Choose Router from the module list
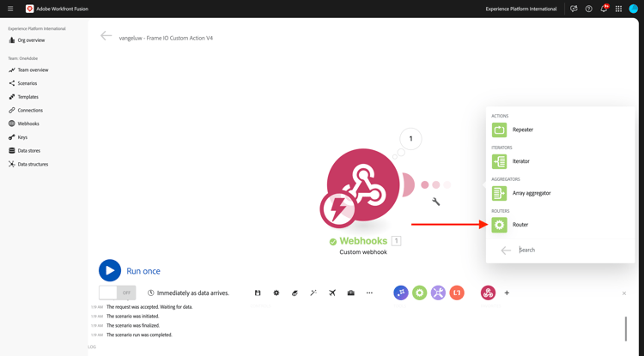 point(560,225)
